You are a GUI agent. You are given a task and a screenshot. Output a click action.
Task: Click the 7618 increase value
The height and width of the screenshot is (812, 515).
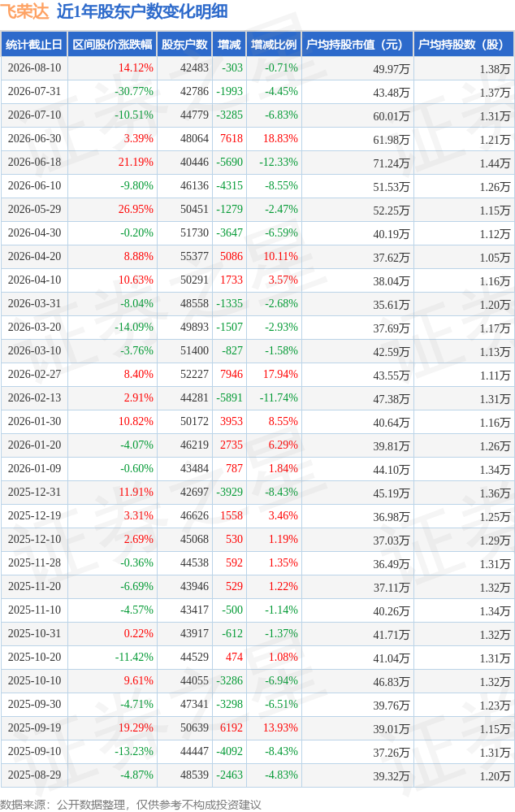pyautogui.click(x=232, y=139)
